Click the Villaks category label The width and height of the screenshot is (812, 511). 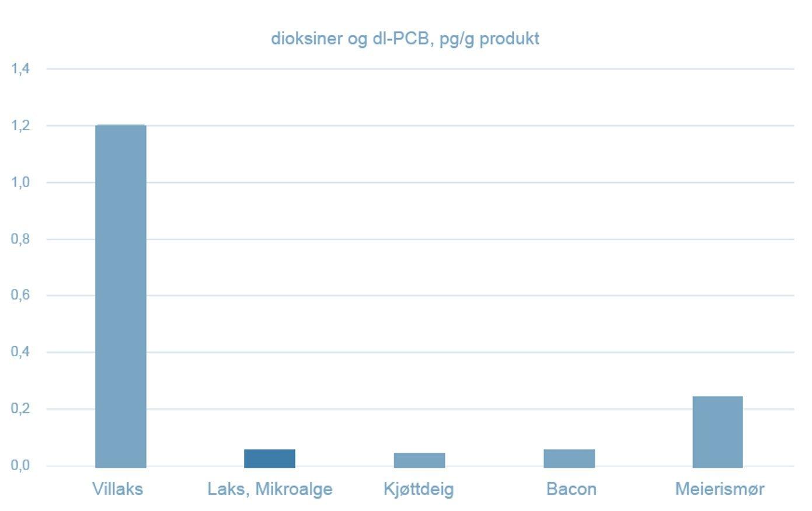pyautogui.click(x=117, y=489)
